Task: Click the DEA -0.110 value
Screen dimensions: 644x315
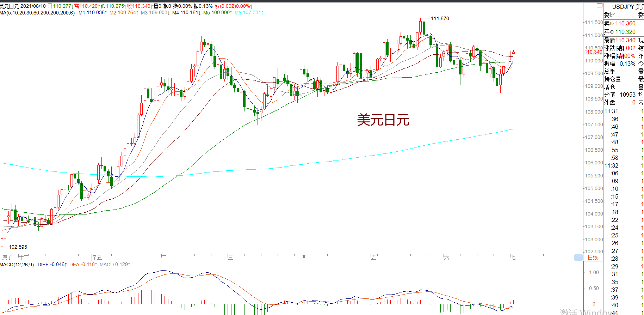Action: (x=83, y=265)
